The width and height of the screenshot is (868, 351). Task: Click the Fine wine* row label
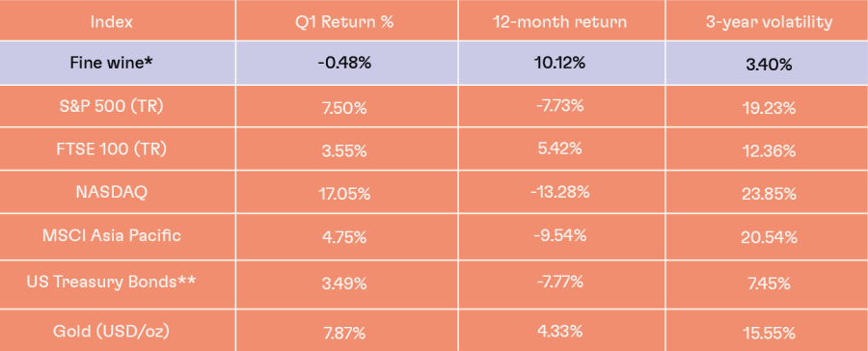point(111,63)
